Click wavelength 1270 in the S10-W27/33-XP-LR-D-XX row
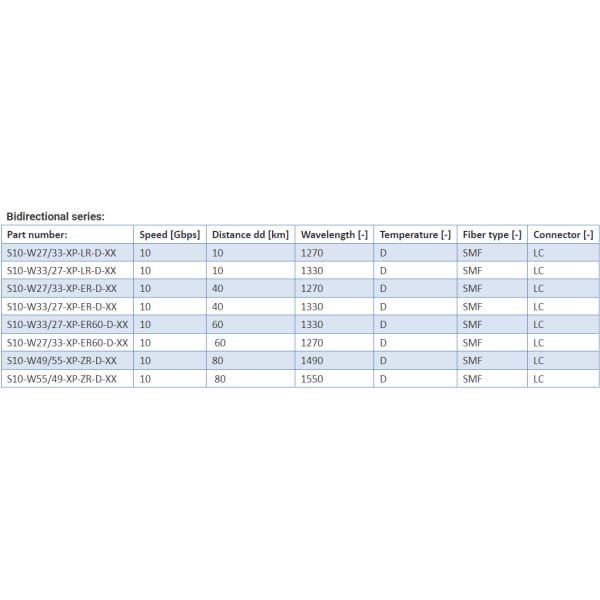Screen dimensions: 600x600 (312, 253)
